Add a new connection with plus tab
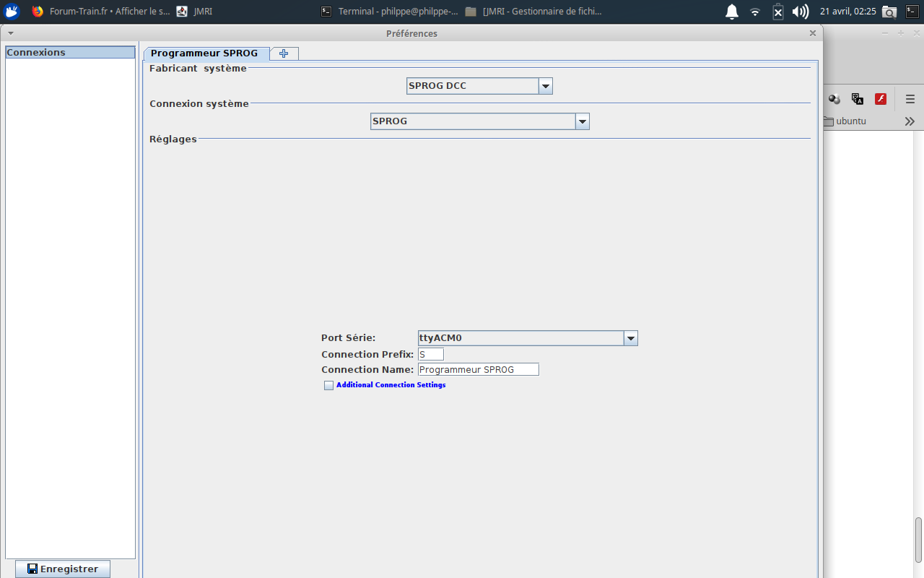The width and height of the screenshot is (924, 578). [x=284, y=53]
